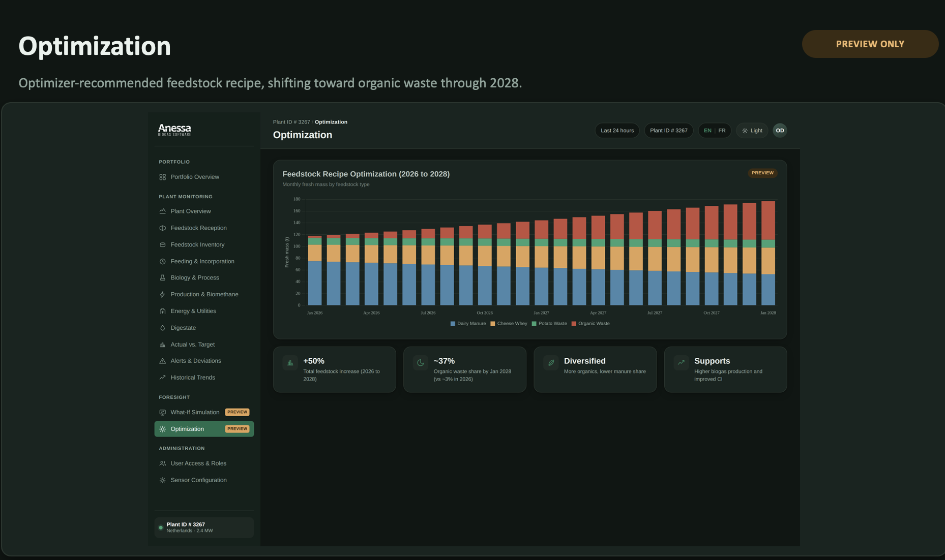Open the plant switcher at sidebar bottom
945x560 pixels.
[204, 527]
